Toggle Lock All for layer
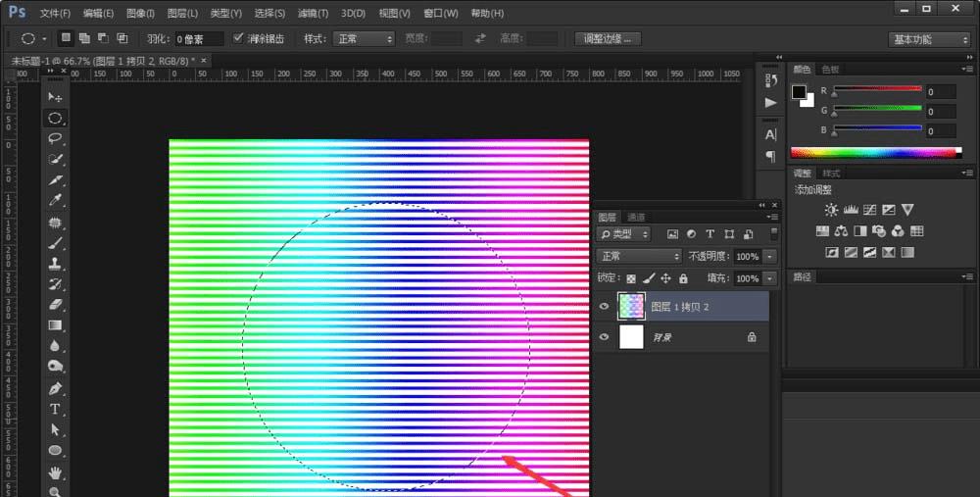 pos(683,278)
